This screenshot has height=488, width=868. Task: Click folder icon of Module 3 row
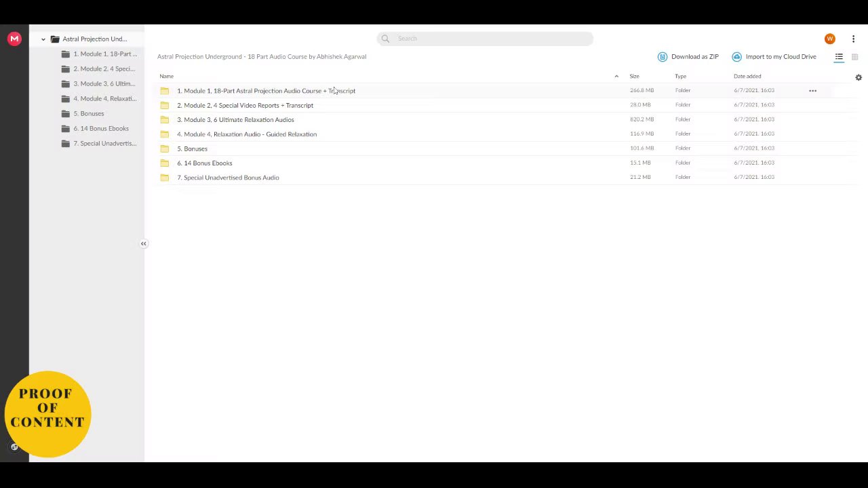click(165, 119)
